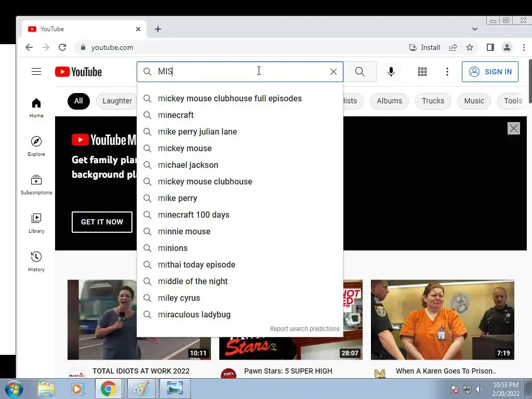Open Library in sidebar

(36, 223)
